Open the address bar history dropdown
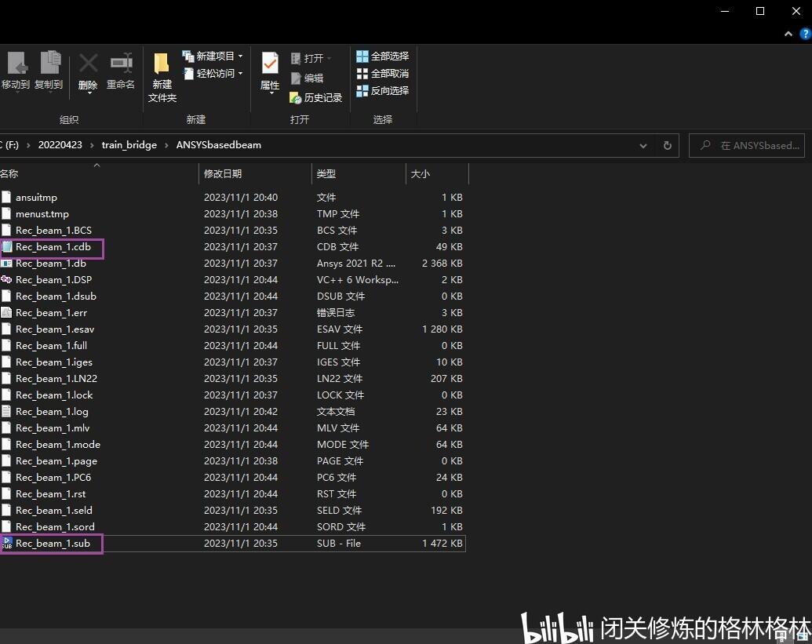Screen dimensions: 812x644 click(x=643, y=146)
